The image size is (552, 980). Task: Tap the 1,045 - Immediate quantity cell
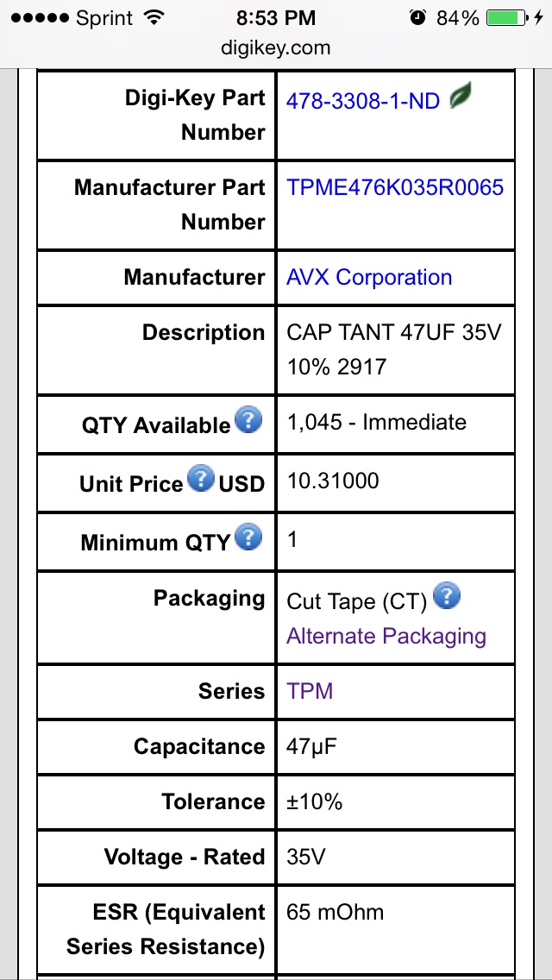coord(376,423)
